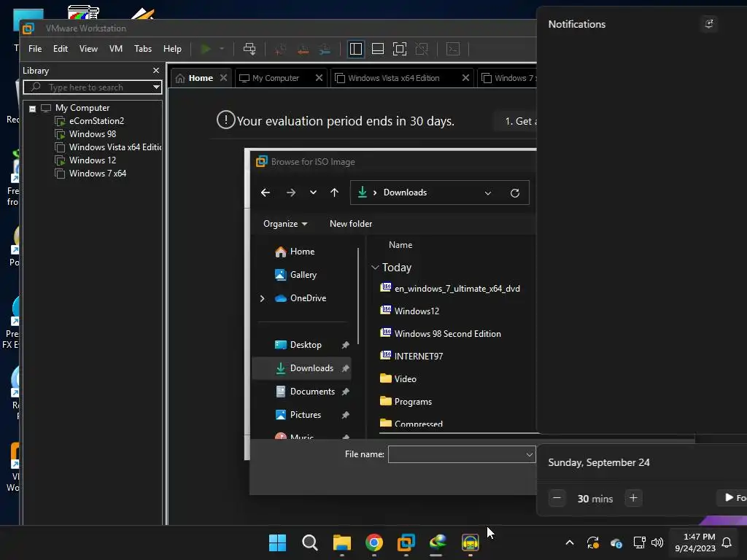Select Windows 98 virtual machine
Viewport: 747px width, 560px height.
pos(93,134)
